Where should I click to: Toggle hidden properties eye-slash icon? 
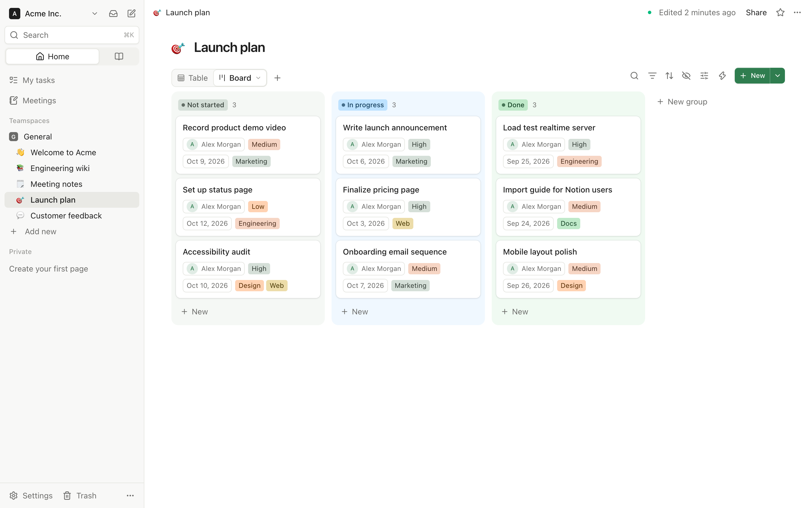click(686, 76)
